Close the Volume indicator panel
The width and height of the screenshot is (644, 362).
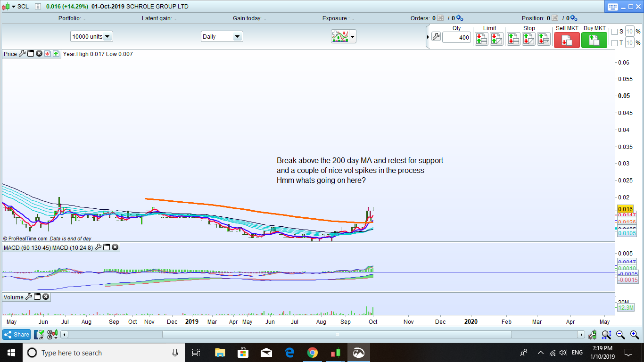coord(46,297)
